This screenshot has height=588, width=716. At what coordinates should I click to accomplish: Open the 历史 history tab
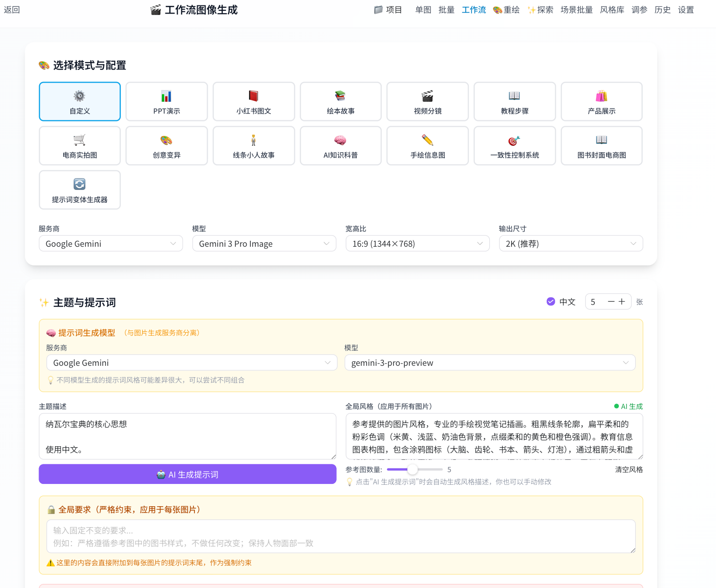coord(662,10)
